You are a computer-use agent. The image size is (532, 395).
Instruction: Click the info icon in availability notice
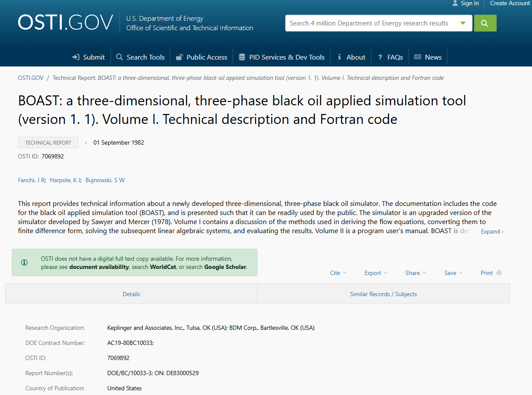[x=24, y=262]
